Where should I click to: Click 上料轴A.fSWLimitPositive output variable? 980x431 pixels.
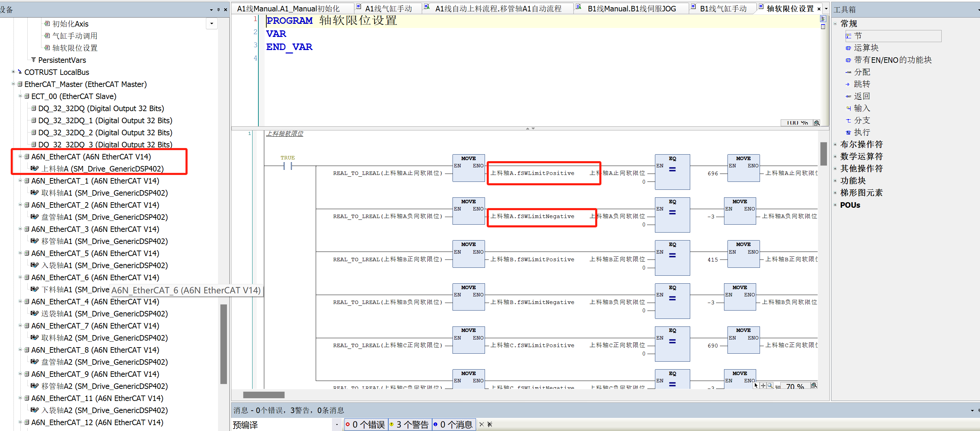point(532,173)
